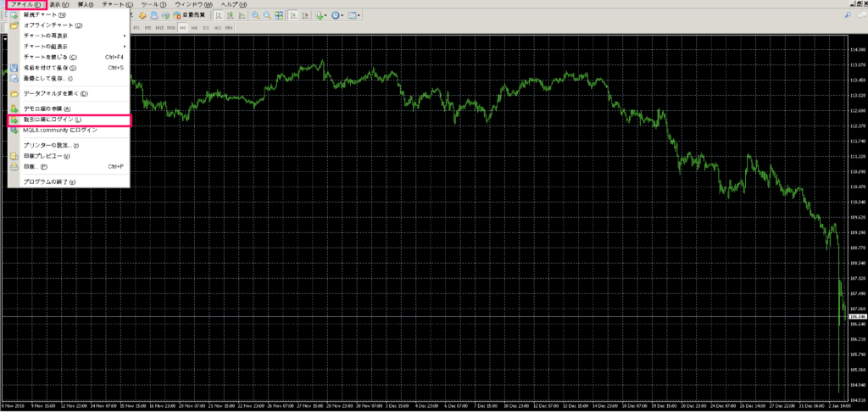The image size is (868, 412).
Task: Open the indicators list dropdown arrow
Action: point(325,15)
